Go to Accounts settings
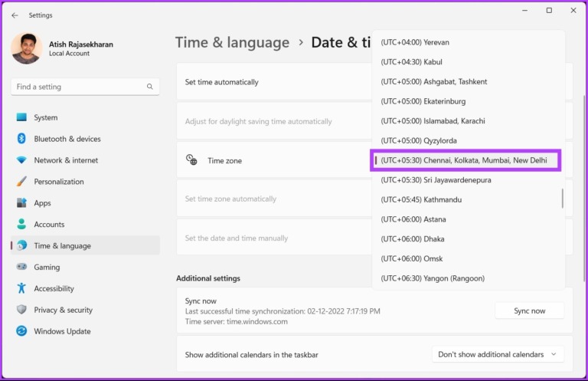The height and width of the screenshot is (381, 588). 85,225
